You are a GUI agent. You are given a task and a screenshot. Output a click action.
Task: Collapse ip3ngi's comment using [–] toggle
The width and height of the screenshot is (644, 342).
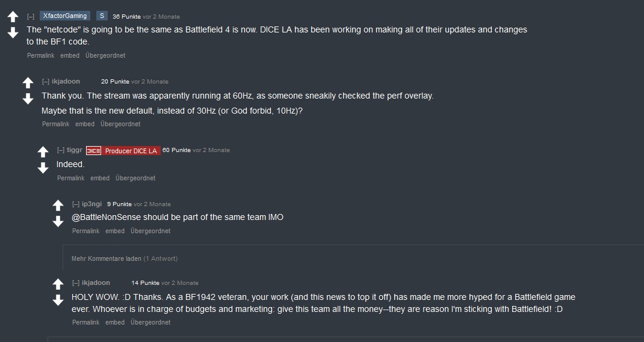click(x=76, y=204)
